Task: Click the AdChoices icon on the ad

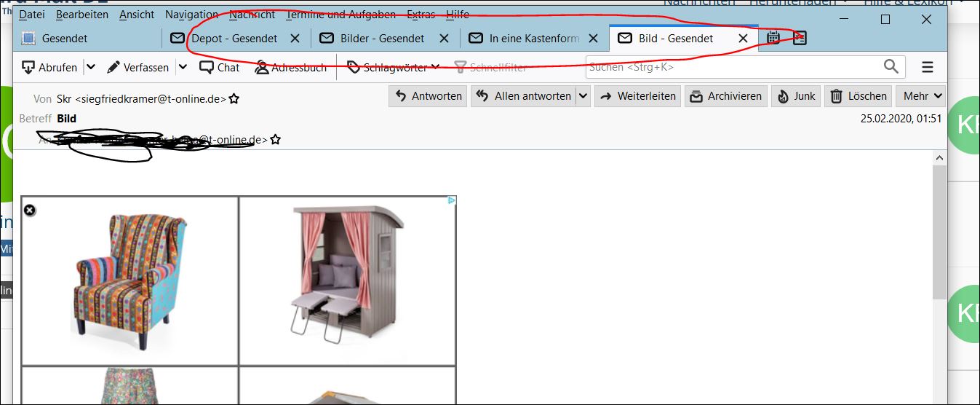Action: click(x=451, y=200)
